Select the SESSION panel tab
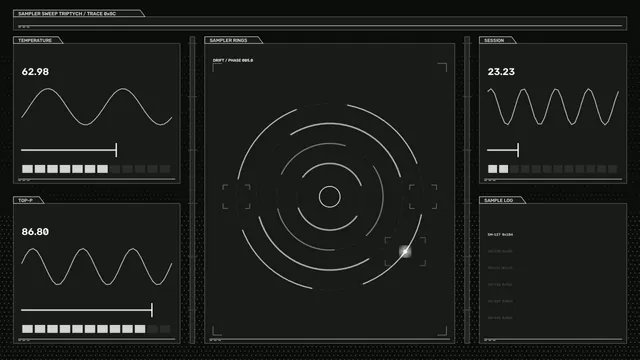640x360 pixels. coord(498,40)
